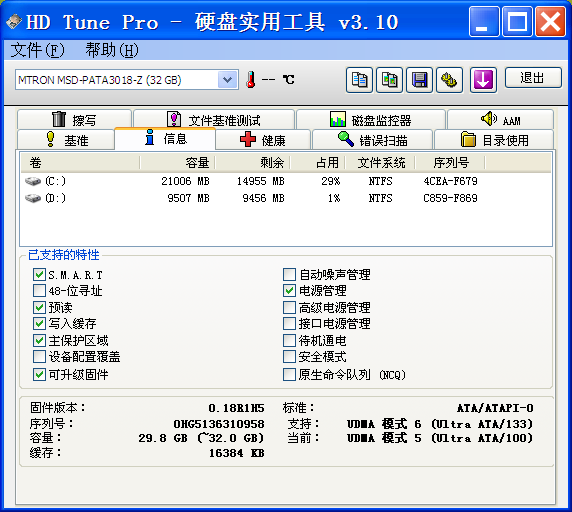This screenshot has height=512, width=572.
Task: Toggle the 待机通电 checkbox
Action: click(289, 341)
